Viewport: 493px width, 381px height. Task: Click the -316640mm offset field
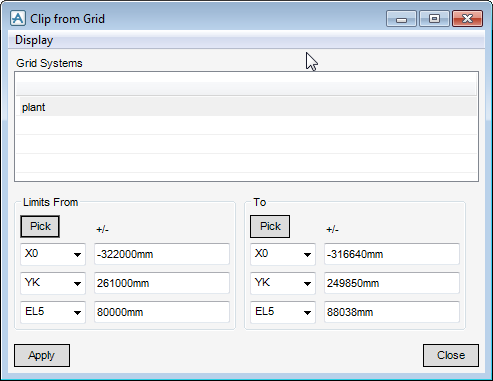tap(392, 254)
